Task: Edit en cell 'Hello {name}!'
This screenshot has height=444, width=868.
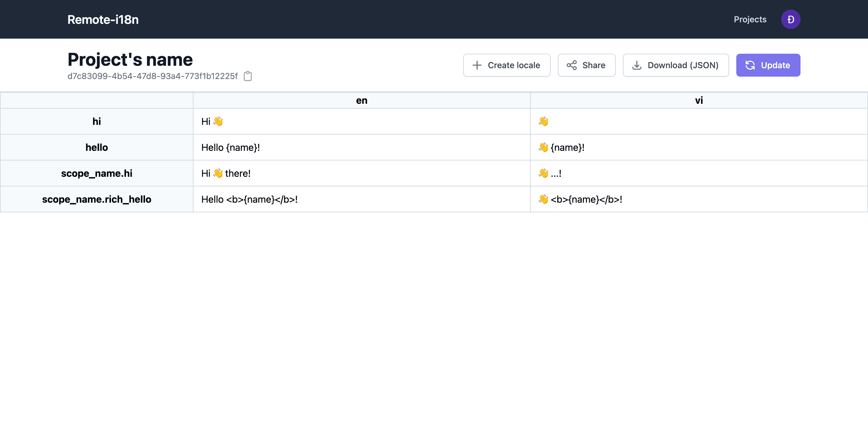Action: pyautogui.click(x=361, y=147)
